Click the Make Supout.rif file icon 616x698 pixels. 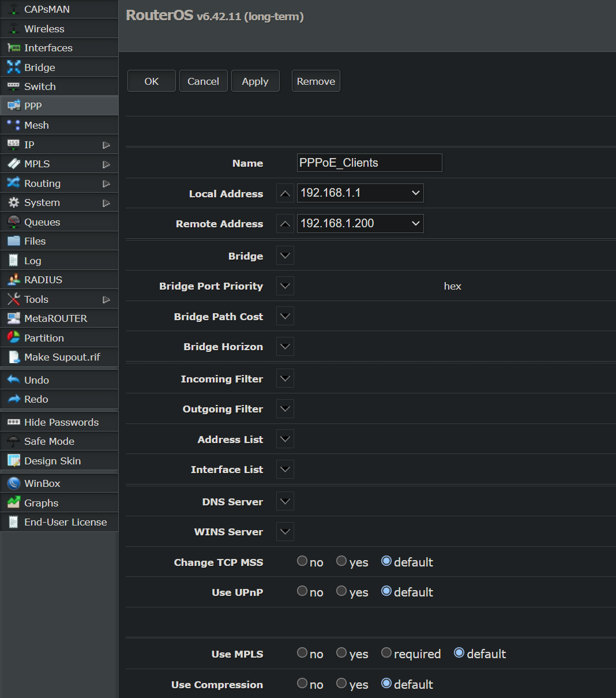pos(14,357)
